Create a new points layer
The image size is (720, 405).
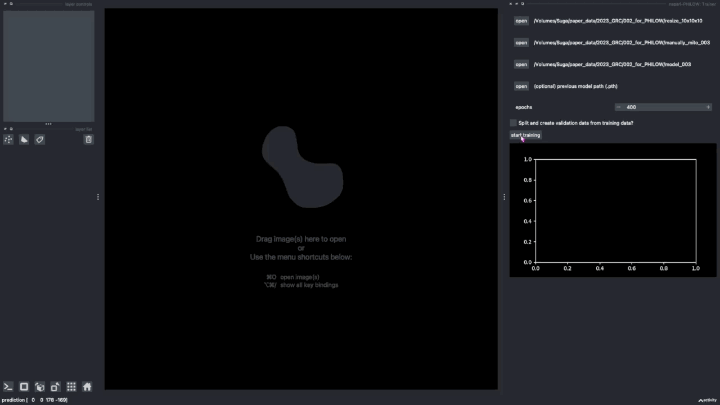pos(8,140)
